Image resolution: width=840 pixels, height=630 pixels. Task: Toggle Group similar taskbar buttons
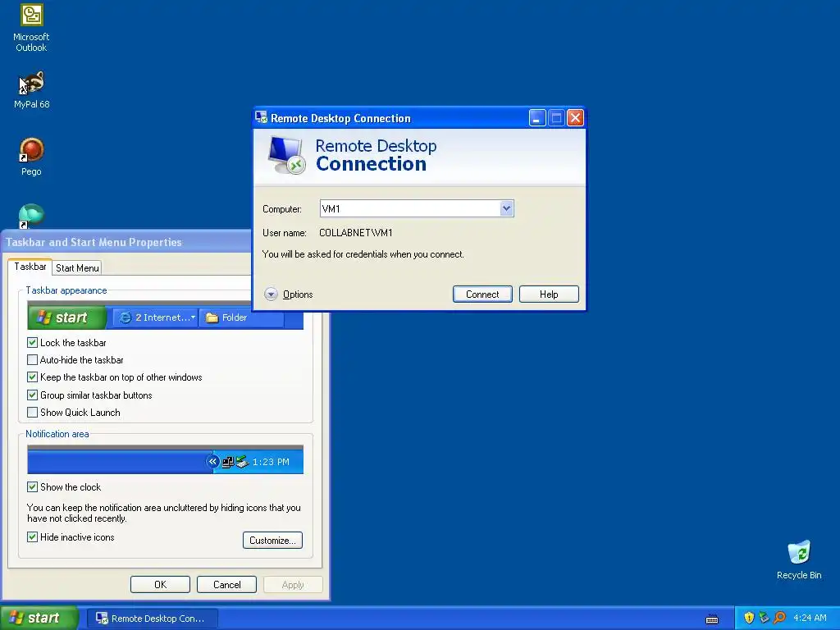(32, 395)
